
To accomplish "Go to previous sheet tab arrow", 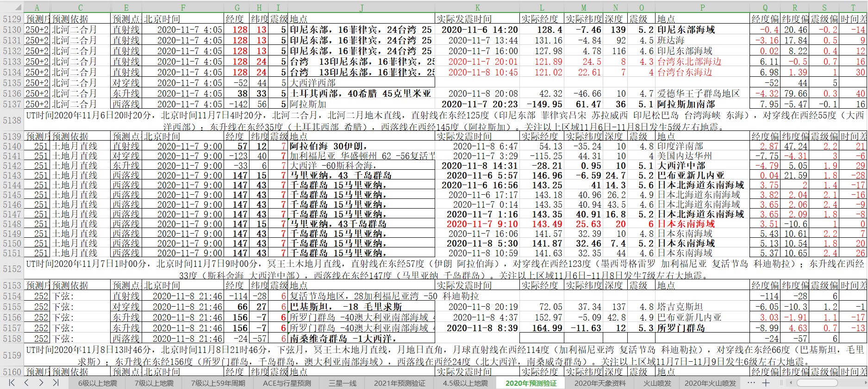I will click(26, 383).
